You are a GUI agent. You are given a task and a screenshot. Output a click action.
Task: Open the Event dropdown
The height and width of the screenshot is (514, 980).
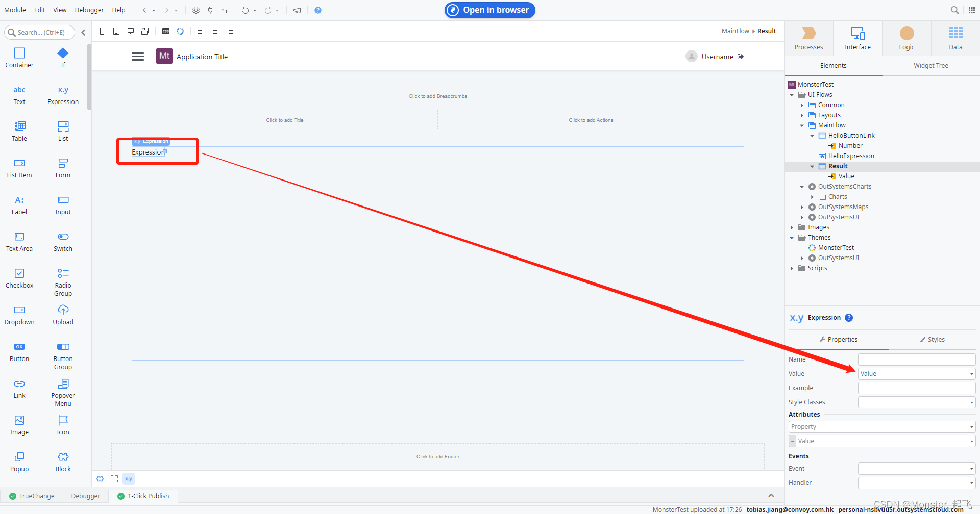[x=971, y=469]
